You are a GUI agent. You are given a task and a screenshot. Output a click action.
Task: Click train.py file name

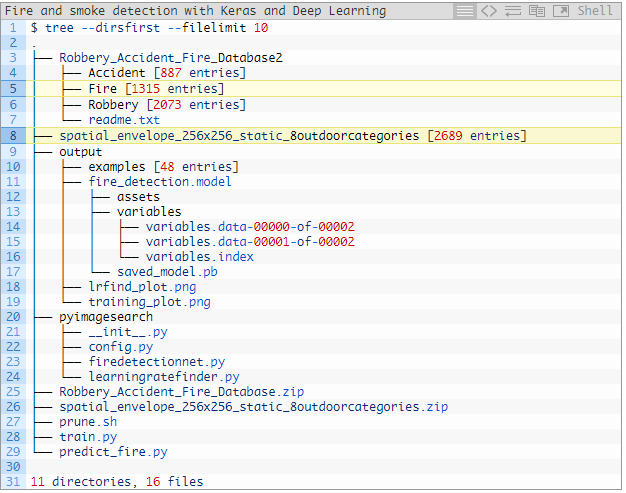[88, 437]
